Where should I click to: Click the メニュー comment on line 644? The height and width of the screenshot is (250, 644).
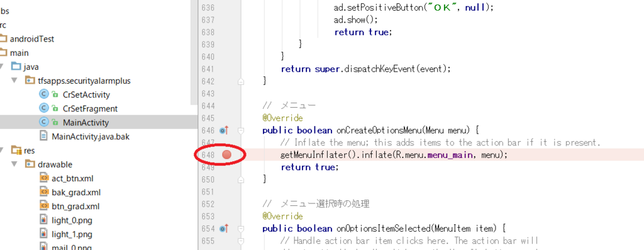289,106
